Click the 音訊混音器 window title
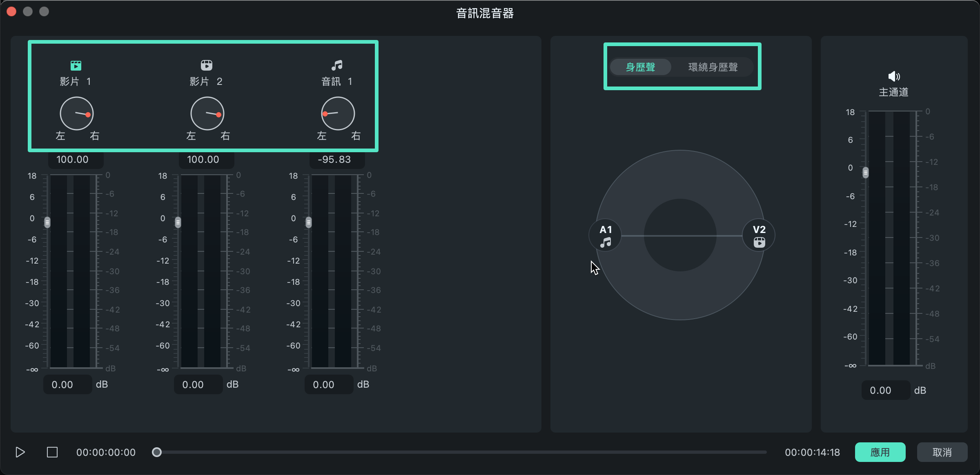The image size is (980, 475). (485, 13)
